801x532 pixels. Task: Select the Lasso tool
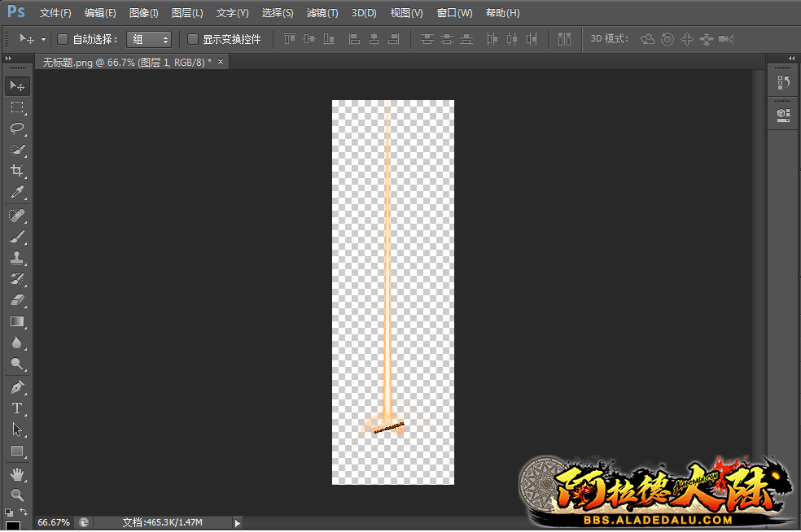[x=17, y=129]
